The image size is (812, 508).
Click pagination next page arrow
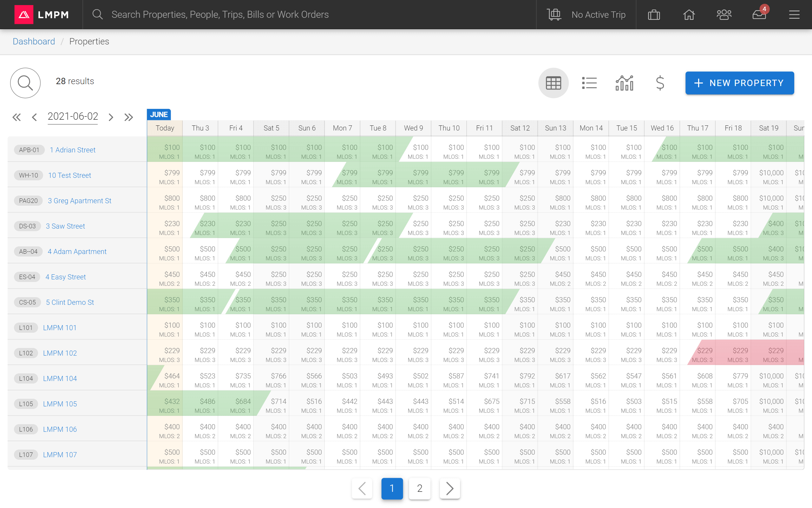click(x=450, y=488)
